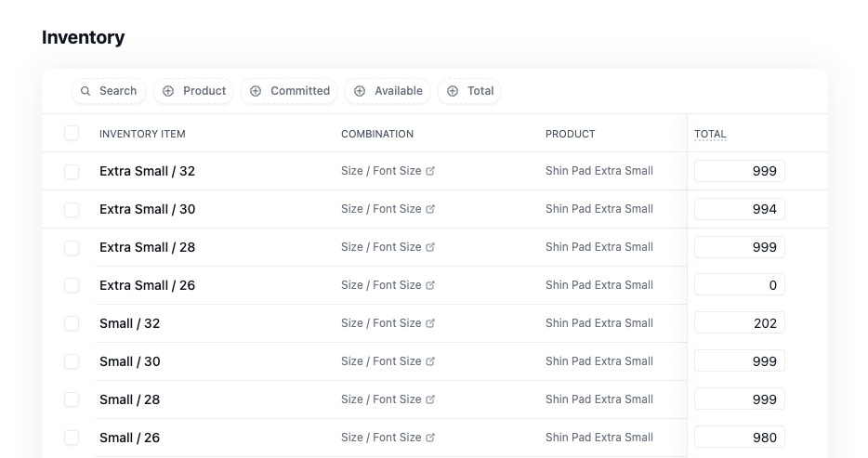
Task: Toggle the select-all checkbox in table header
Action: (72, 134)
